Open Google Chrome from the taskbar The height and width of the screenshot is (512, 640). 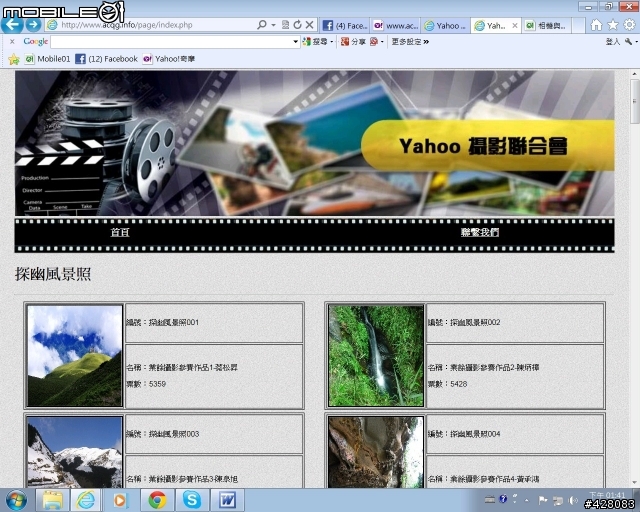(x=157, y=500)
